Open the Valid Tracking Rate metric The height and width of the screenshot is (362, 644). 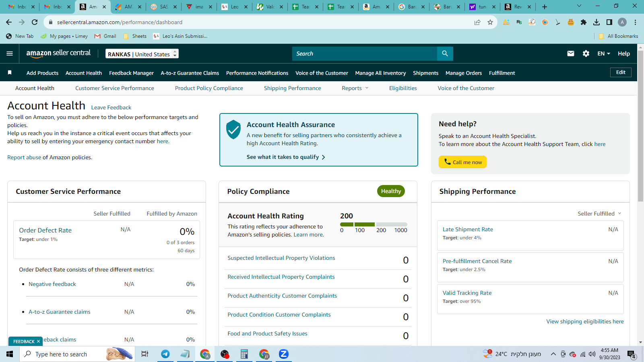[467, 293]
